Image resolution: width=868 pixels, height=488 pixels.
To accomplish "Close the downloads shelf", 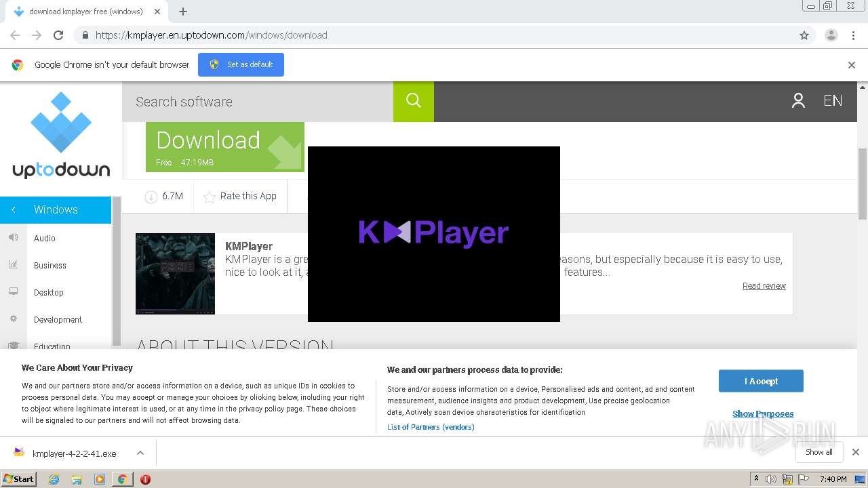I will coord(856,452).
